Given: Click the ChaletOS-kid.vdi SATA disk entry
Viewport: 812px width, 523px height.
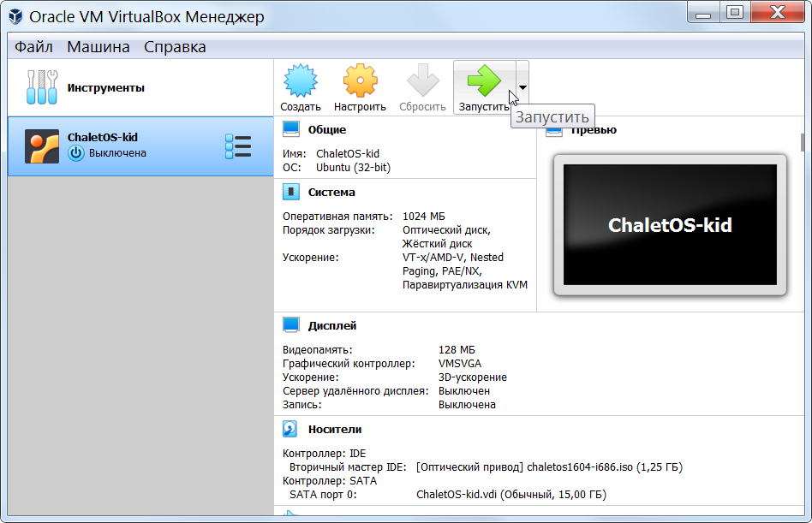Looking at the screenshot, I should 511,495.
